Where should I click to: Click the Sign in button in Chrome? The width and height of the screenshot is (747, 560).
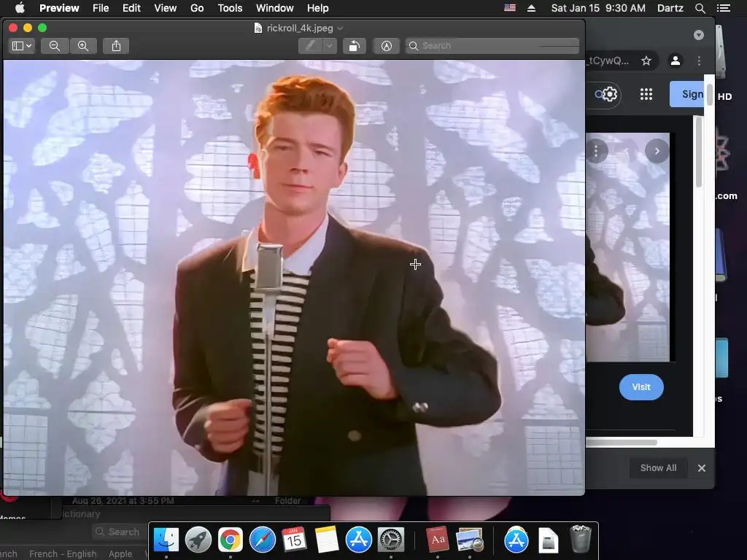[x=687, y=94]
